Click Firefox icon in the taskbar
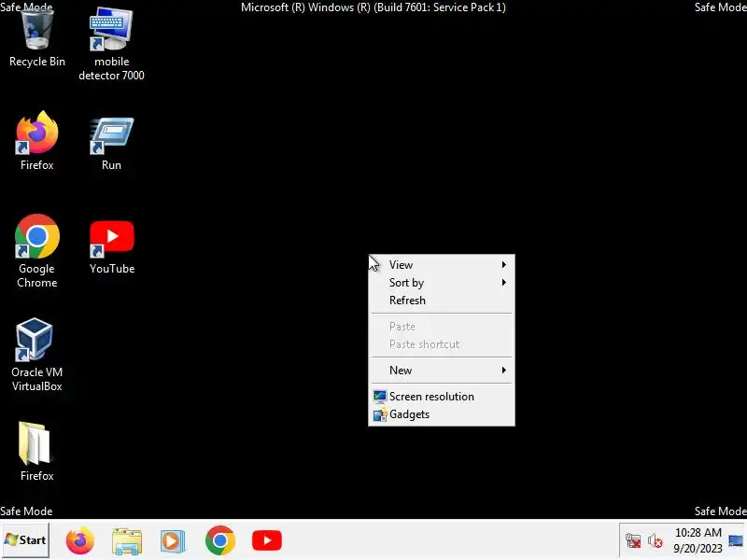 tap(80, 540)
